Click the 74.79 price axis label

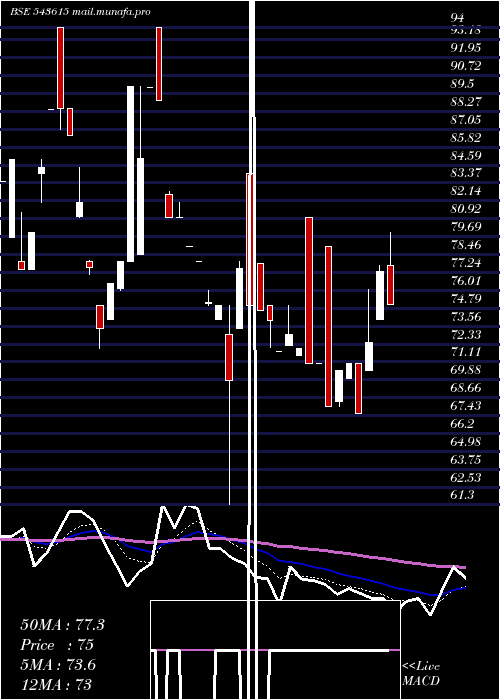click(x=466, y=299)
